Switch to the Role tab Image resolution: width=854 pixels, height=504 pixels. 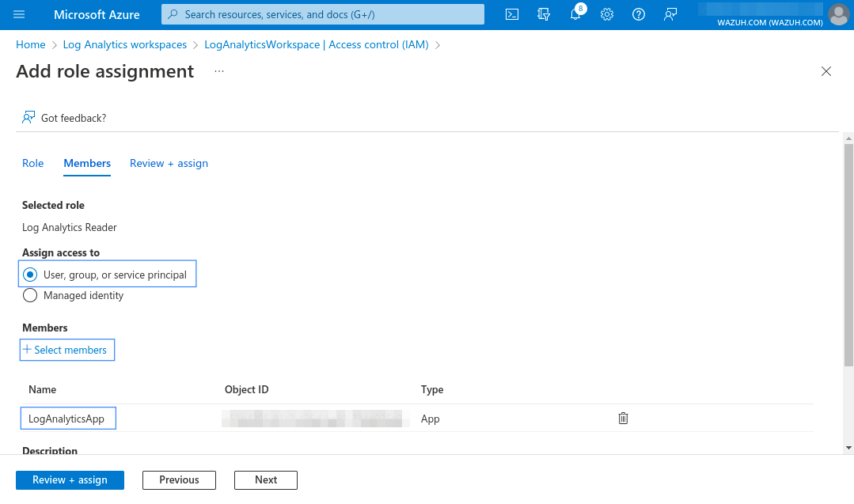click(x=32, y=163)
